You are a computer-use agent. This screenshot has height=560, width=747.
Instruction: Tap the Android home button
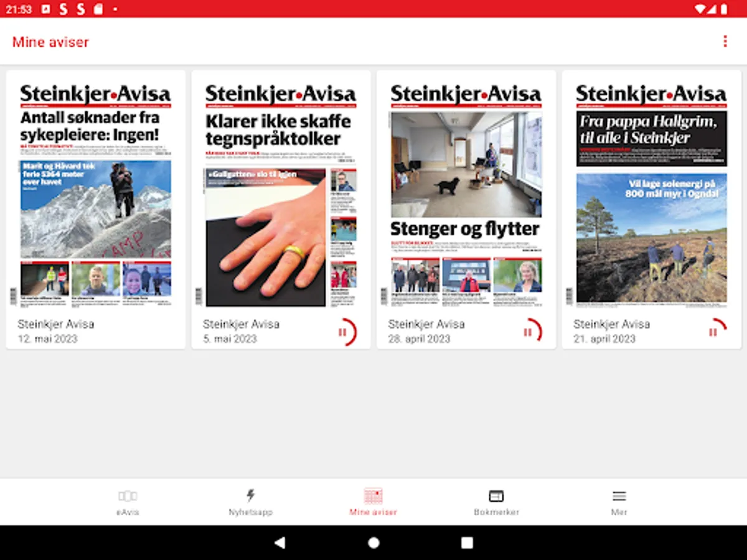(374, 543)
